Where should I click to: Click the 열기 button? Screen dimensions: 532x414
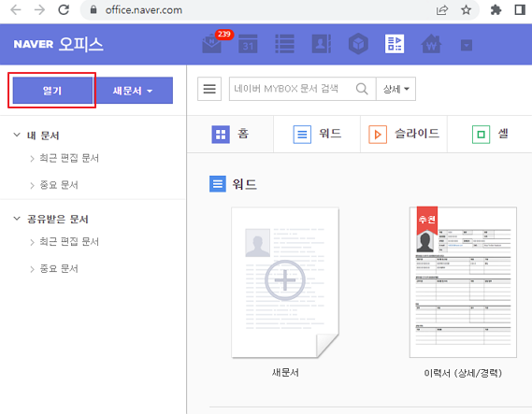[52, 91]
